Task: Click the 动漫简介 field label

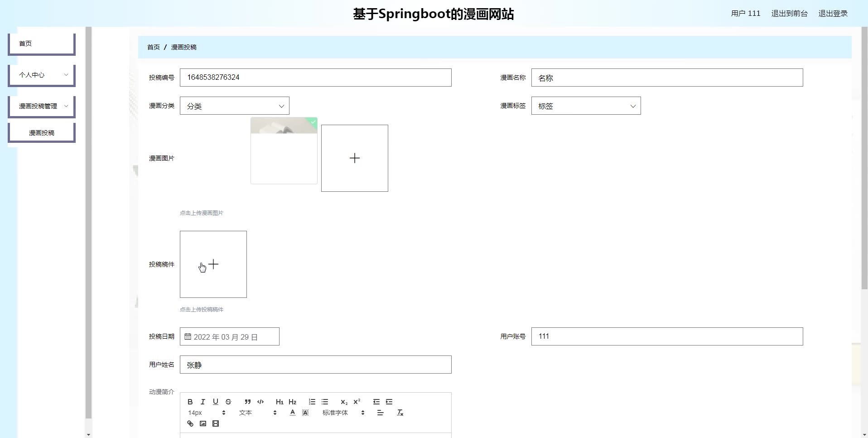Action: [162, 392]
